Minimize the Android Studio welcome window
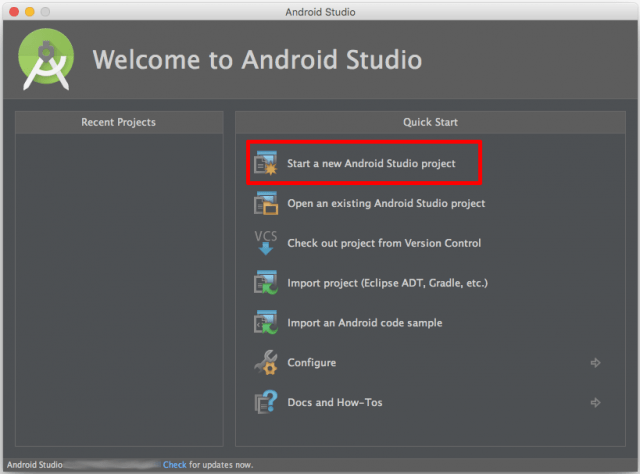The width and height of the screenshot is (640, 474). [29, 11]
